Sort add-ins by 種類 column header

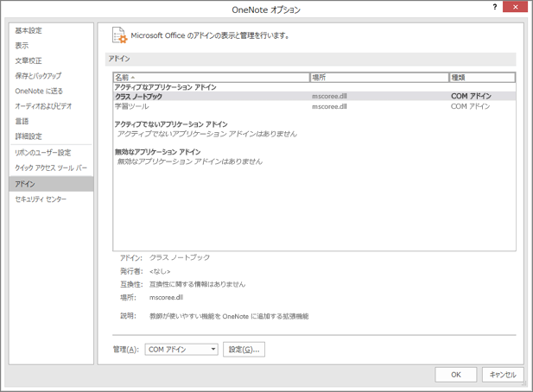[x=482, y=78]
